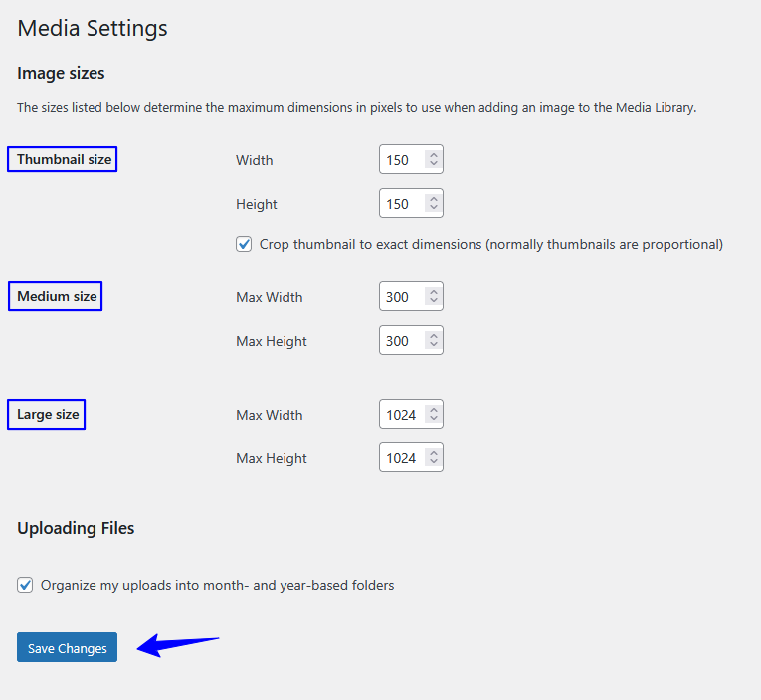The width and height of the screenshot is (761, 700).
Task: Increase the Thumbnail Height using the up arrow
Action: coord(434,199)
